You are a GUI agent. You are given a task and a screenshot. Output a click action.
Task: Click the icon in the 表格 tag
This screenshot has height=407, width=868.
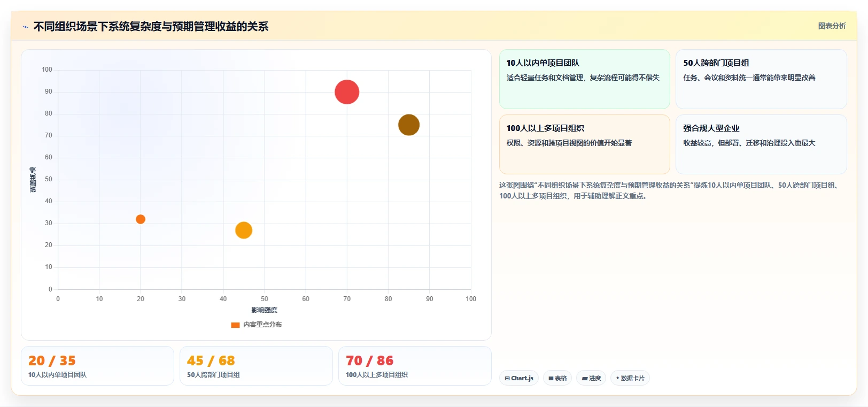551,378
